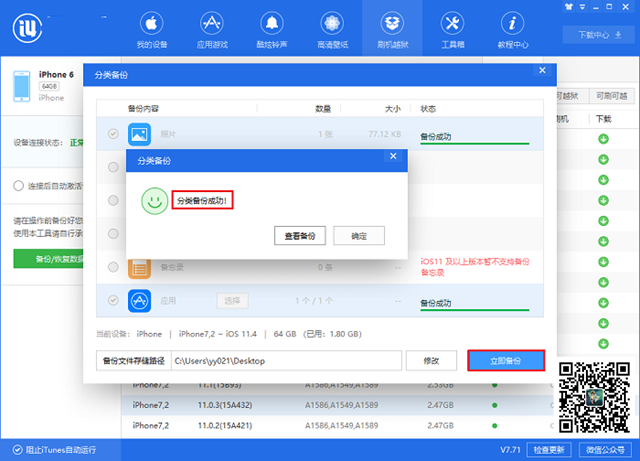This screenshot has height=461, width=640.
Task: Click the 应用 apps backup icon
Action: point(140,301)
